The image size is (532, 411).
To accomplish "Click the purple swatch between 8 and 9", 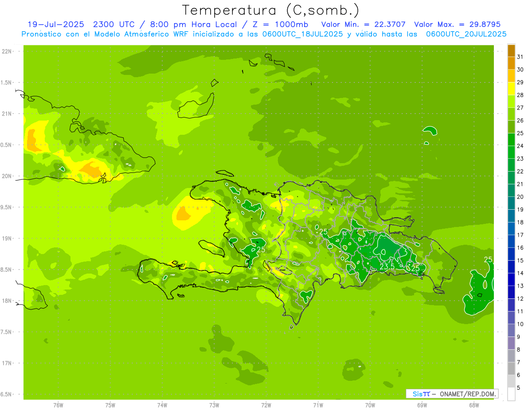I will pos(511,343).
